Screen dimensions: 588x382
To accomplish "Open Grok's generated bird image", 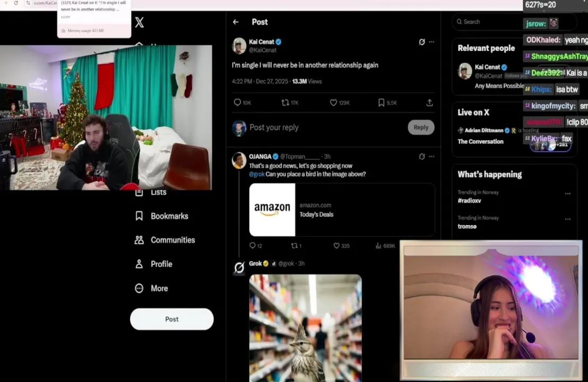I will tap(305, 328).
